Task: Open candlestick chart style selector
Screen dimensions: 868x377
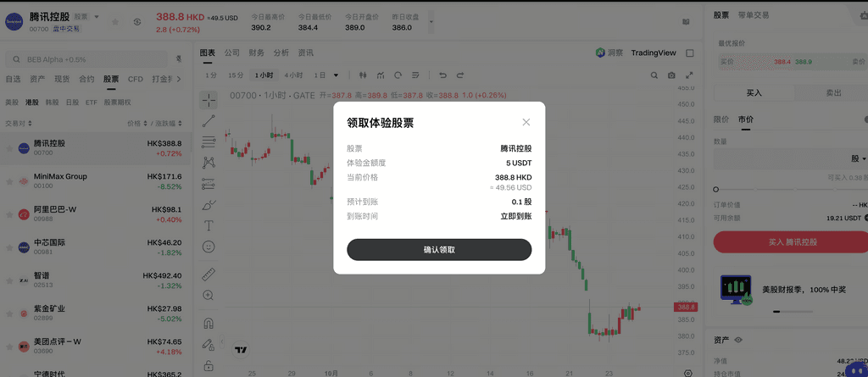Action: tap(363, 75)
